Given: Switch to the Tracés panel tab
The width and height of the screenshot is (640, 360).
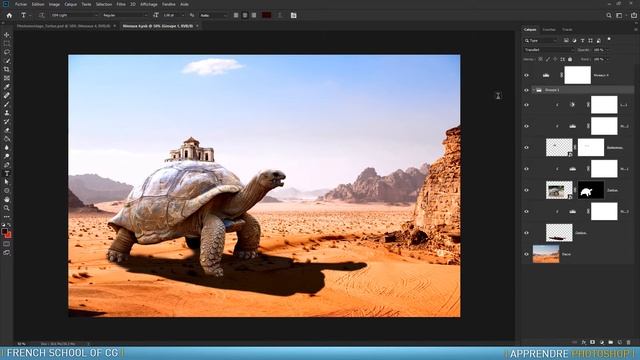Looking at the screenshot, I should point(567,29).
